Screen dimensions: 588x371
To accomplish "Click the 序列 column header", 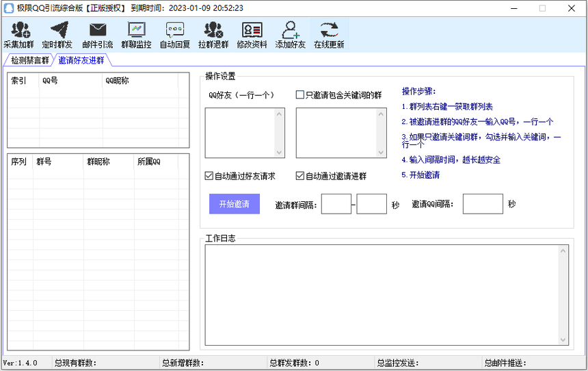I will (21, 162).
